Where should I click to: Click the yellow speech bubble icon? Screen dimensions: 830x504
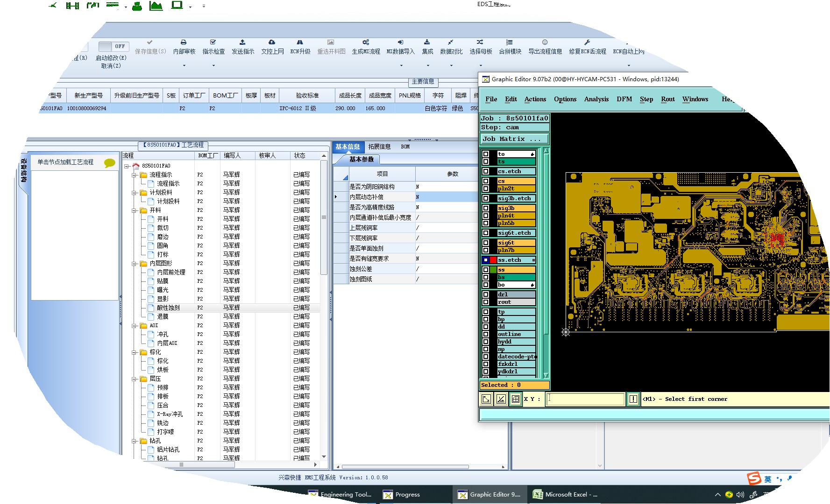pyautogui.click(x=109, y=163)
